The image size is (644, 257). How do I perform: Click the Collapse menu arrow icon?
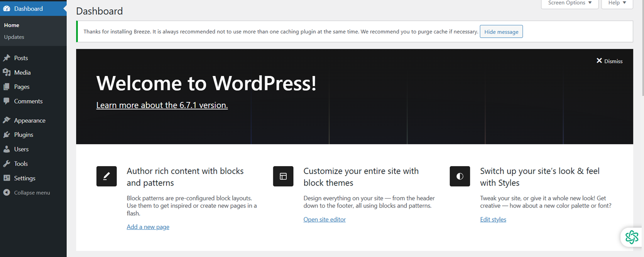click(x=7, y=192)
